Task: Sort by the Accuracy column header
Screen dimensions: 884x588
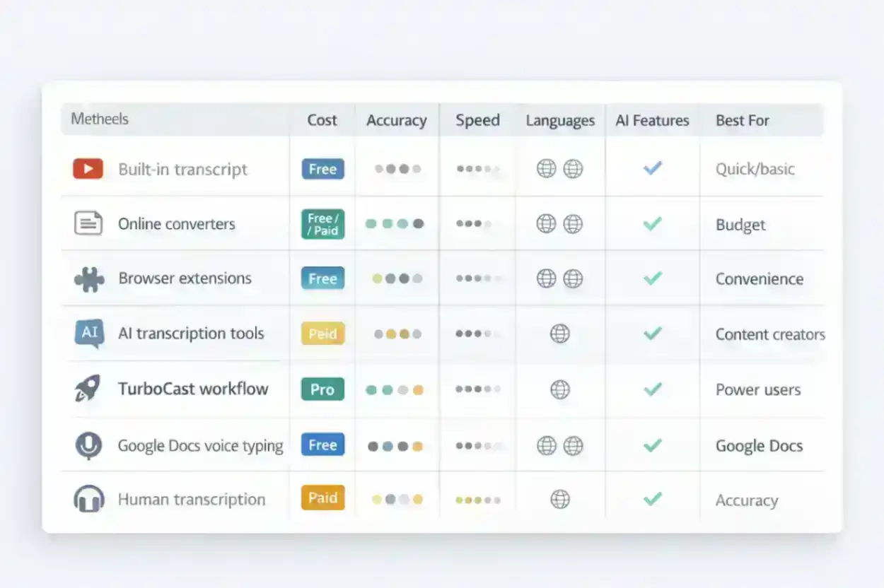Action: pos(396,120)
